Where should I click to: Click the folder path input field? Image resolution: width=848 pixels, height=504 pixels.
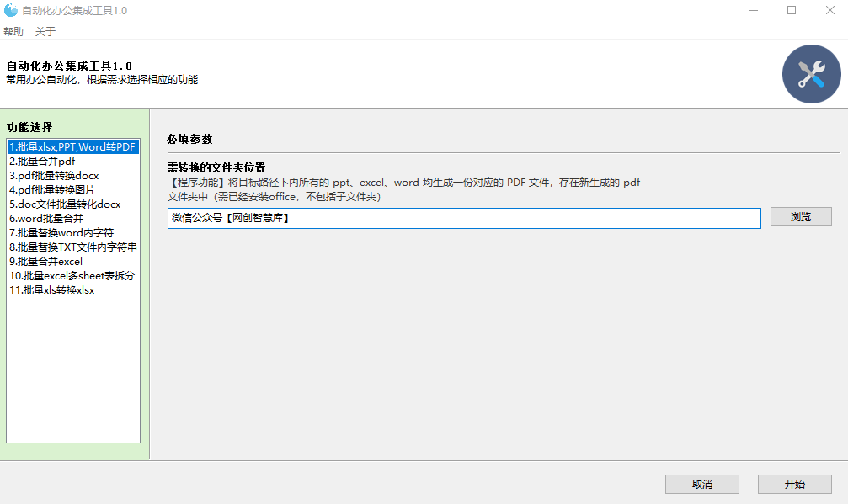click(464, 218)
